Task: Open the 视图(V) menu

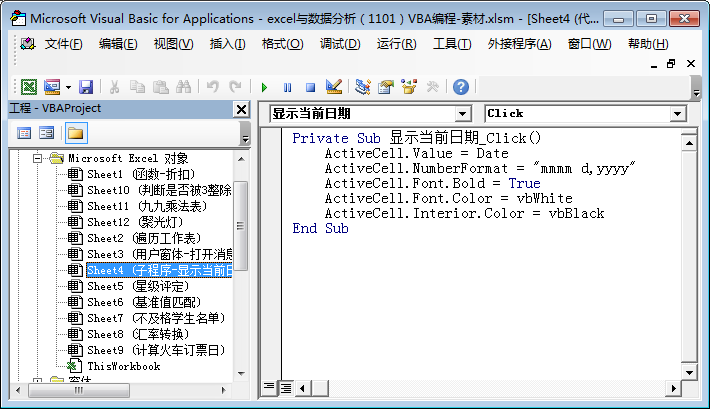Action: coord(173,44)
